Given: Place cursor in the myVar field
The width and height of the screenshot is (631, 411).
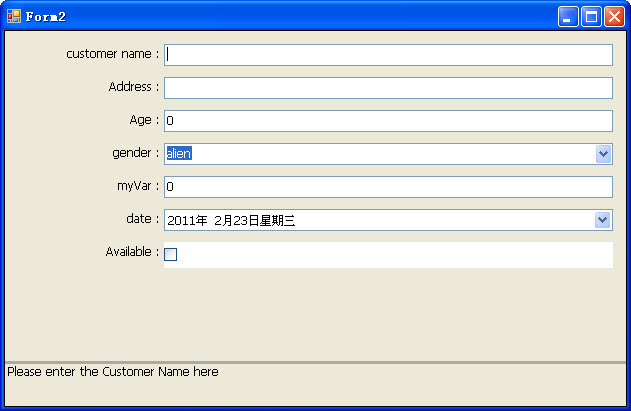Looking at the screenshot, I should point(388,187).
